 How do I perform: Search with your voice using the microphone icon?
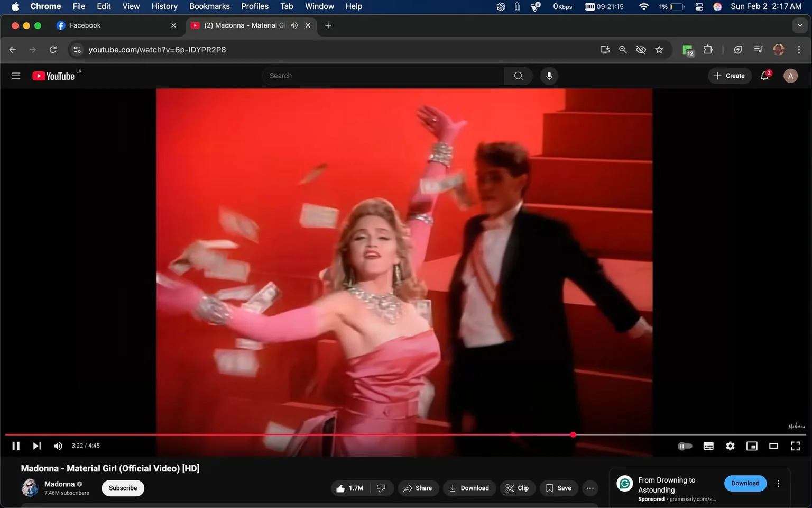549,76
